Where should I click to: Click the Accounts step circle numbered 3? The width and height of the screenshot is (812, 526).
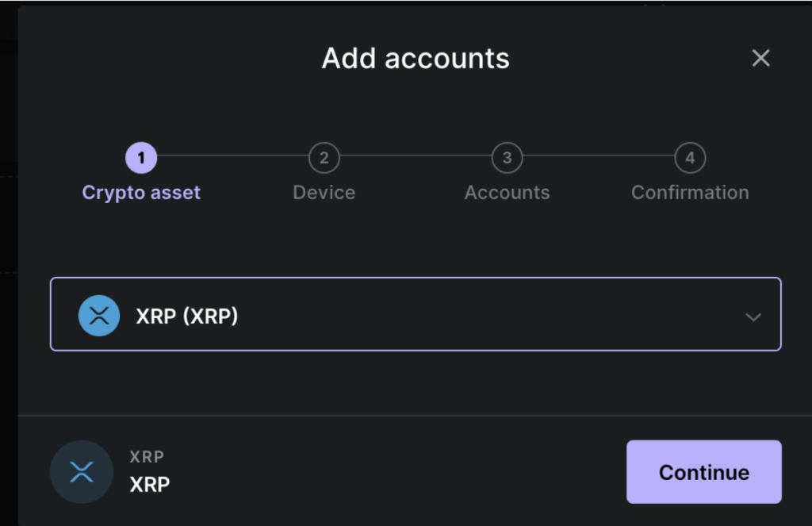click(x=507, y=157)
